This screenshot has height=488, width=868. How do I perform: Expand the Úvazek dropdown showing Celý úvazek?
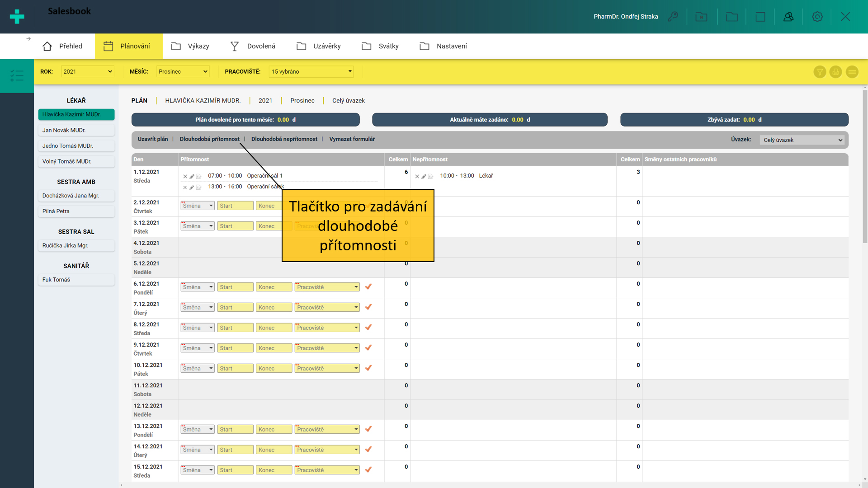coord(802,140)
